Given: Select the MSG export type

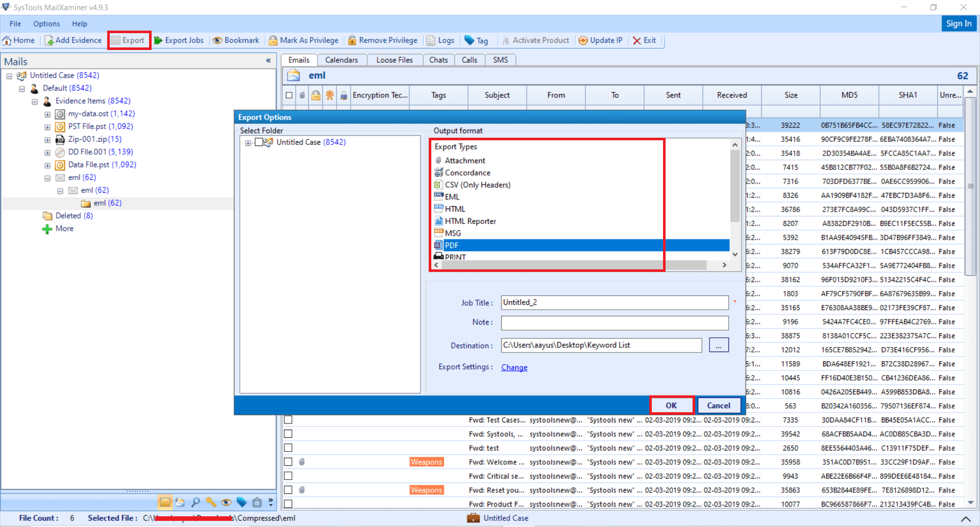Looking at the screenshot, I should pos(453,233).
